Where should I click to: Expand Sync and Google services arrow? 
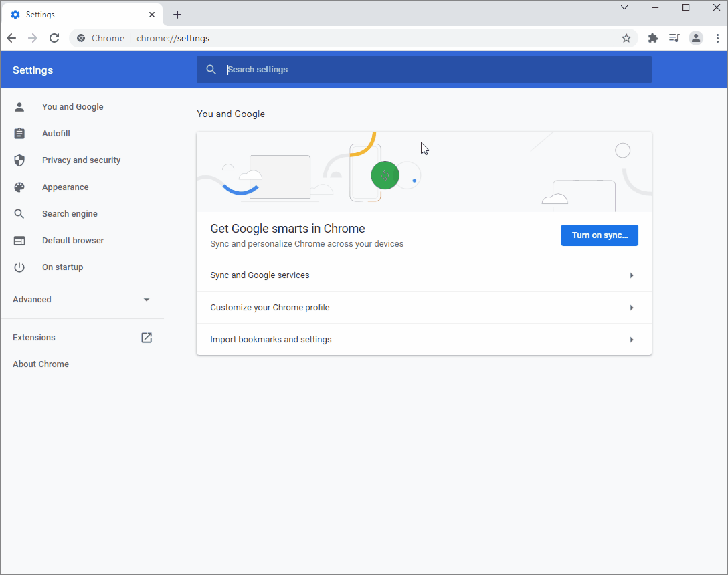pyautogui.click(x=632, y=275)
